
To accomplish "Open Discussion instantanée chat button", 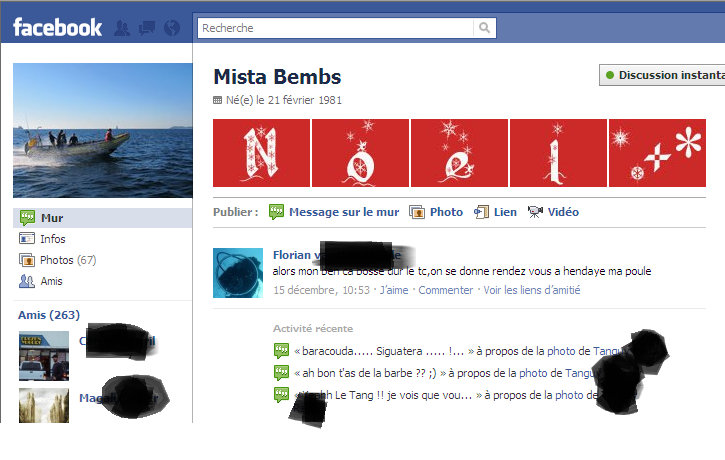I will coord(664,75).
